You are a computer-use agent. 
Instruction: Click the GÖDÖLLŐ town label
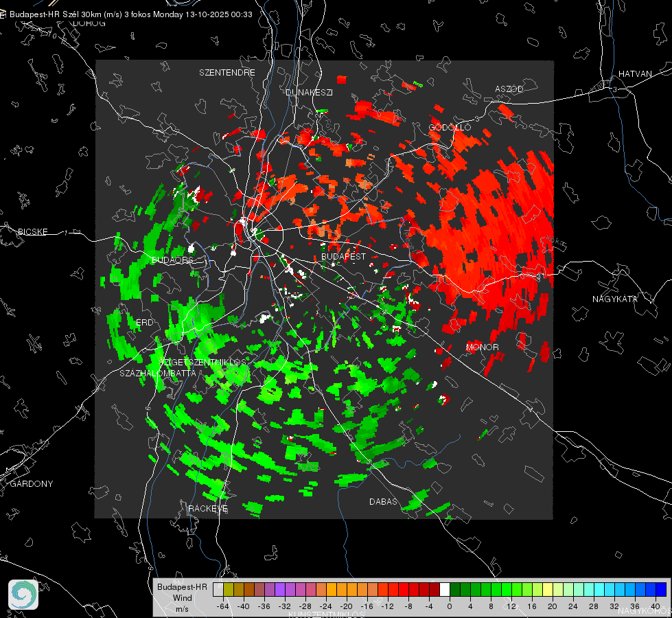[x=450, y=127]
